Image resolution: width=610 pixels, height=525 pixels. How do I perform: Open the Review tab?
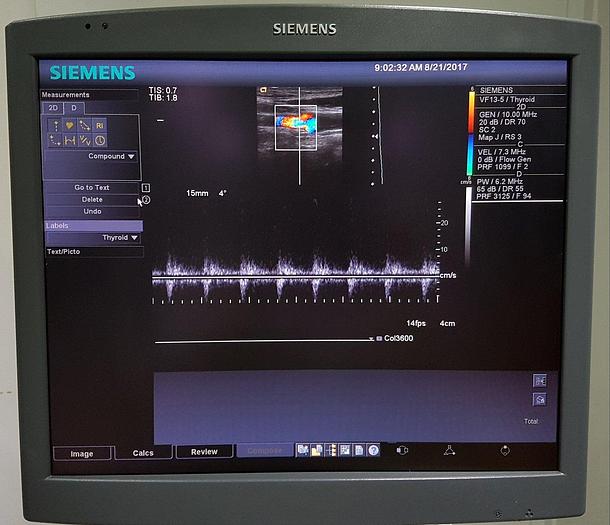(x=204, y=452)
